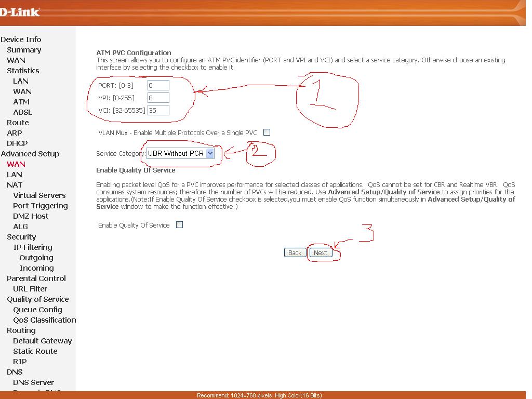Enable the VLAN Mux checkbox
This screenshot has height=399, width=532.
click(x=267, y=132)
